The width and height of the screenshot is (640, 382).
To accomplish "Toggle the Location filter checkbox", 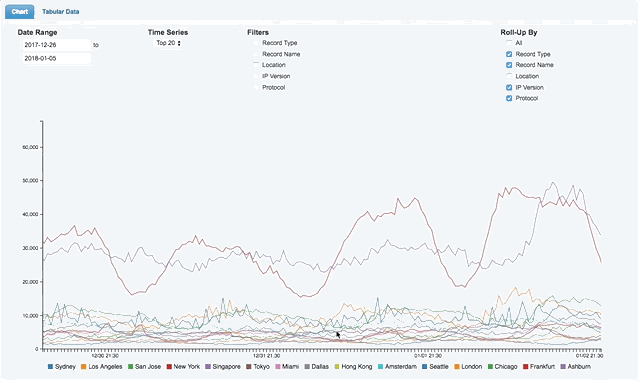I will point(256,65).
